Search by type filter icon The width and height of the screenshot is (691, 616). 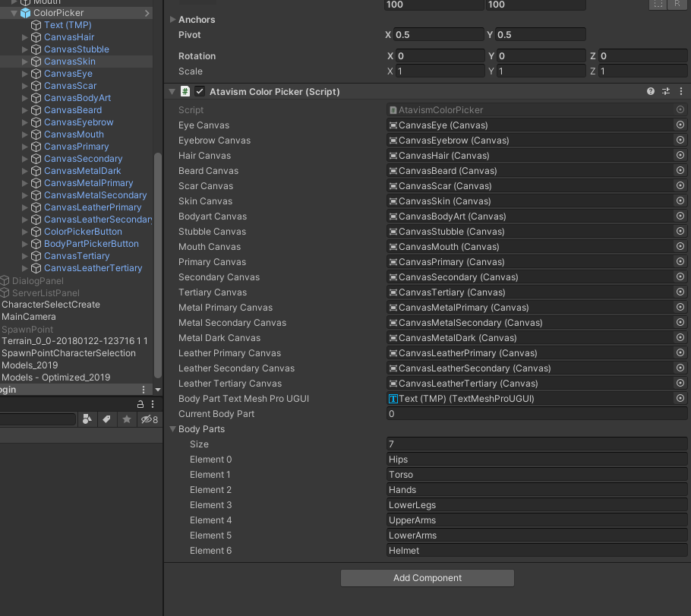[87, 419]
